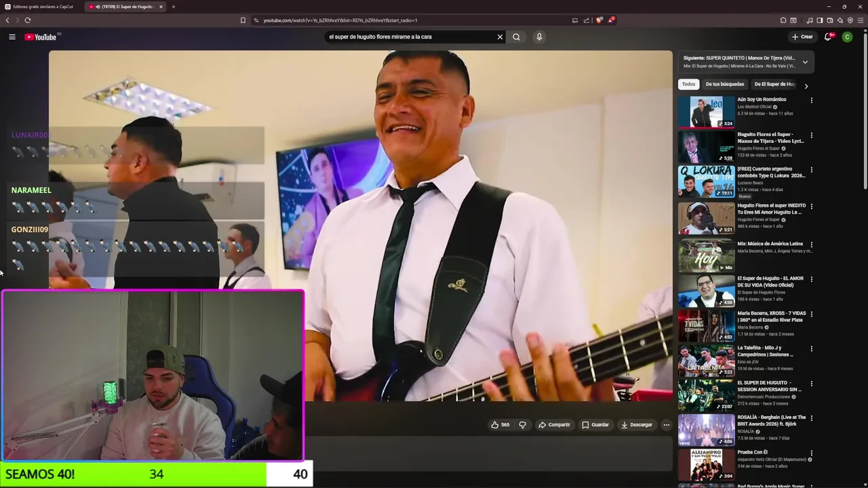The image size is (868, 488).
Task: Open Brave Rewards triangle icon
Action: pos(611,20)
